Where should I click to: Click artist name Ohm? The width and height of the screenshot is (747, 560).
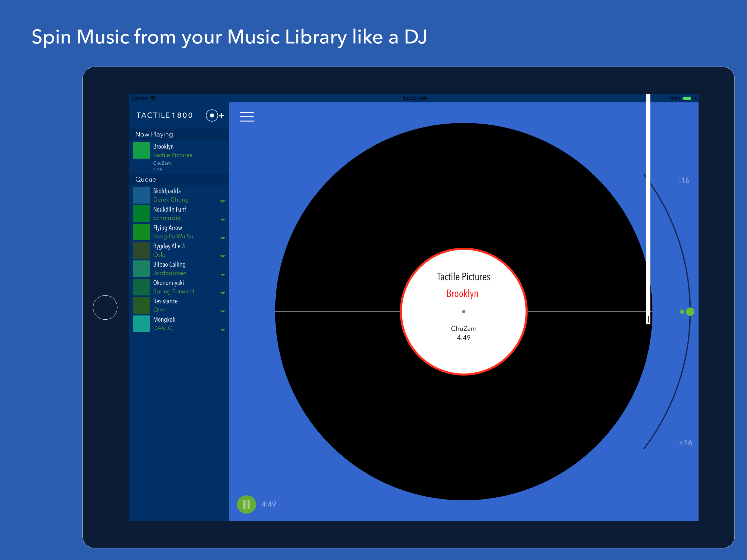(160, 310)
